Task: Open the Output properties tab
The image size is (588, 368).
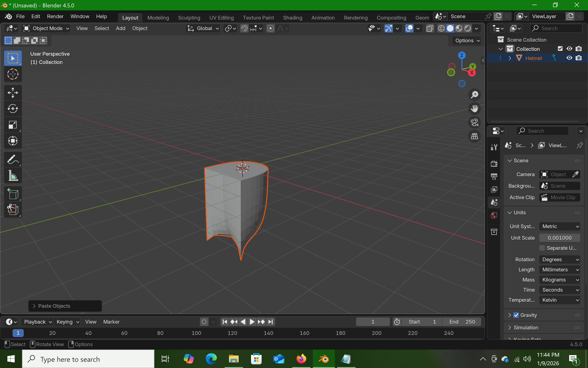Action: point(494,176)
